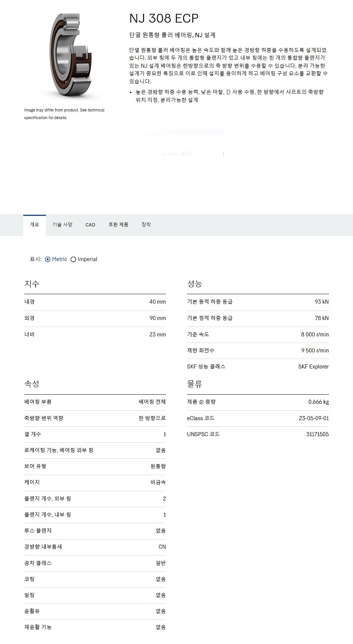The image size is (353, 644).
Task: Click the 한 방향으로 axial displacement value
Action: pyautogui.click(x=152, y=418)
